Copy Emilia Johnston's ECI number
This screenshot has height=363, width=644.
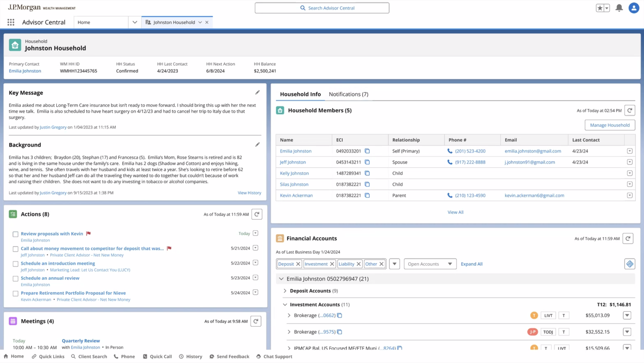367,151
